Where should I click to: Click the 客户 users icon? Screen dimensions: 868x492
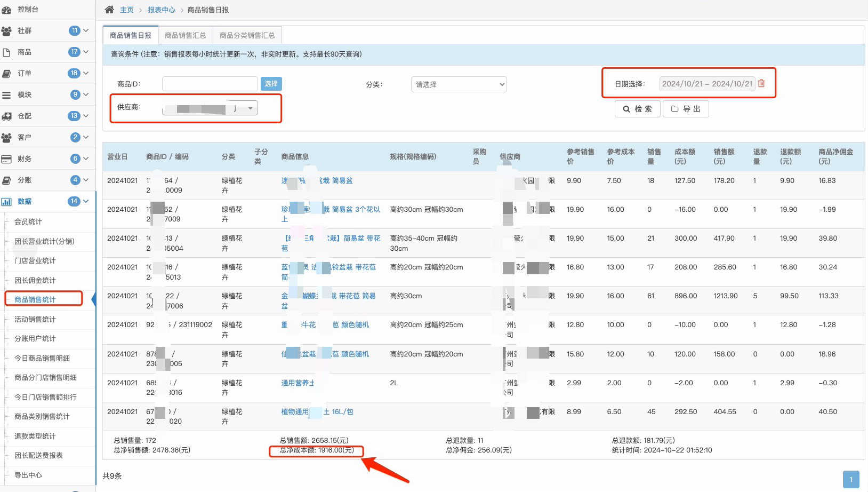pos(6,138)
